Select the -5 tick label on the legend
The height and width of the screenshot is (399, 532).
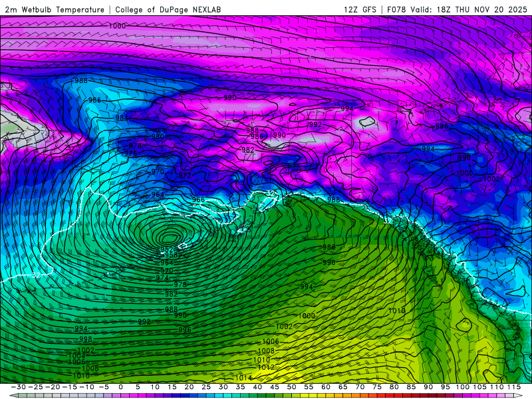click(x=104, y=387)
